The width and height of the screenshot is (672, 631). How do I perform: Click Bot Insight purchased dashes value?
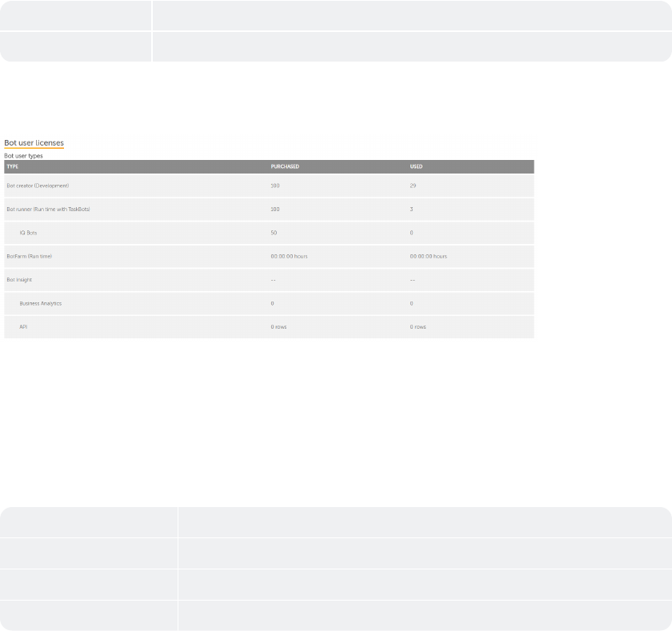[274, 280]
